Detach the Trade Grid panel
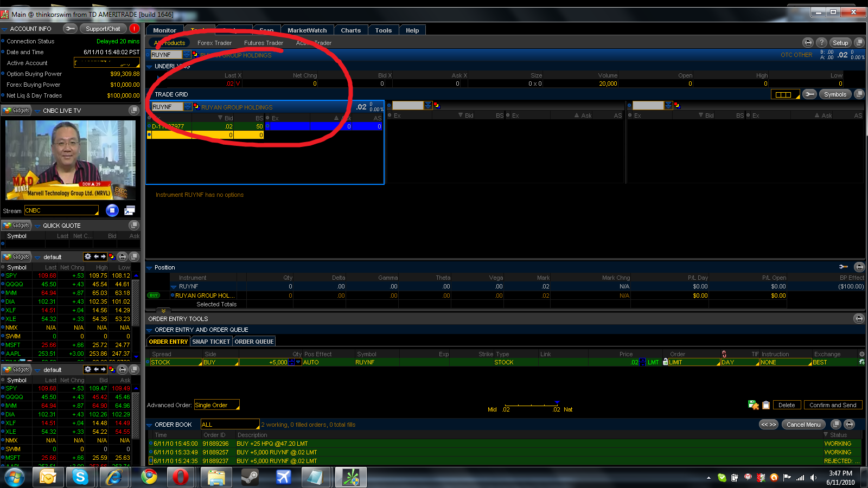 859,94
